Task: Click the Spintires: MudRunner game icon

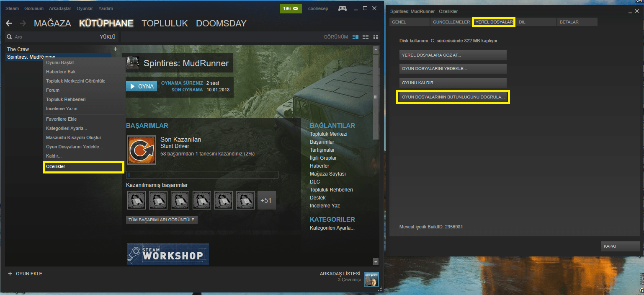Action: pos(133,63)
